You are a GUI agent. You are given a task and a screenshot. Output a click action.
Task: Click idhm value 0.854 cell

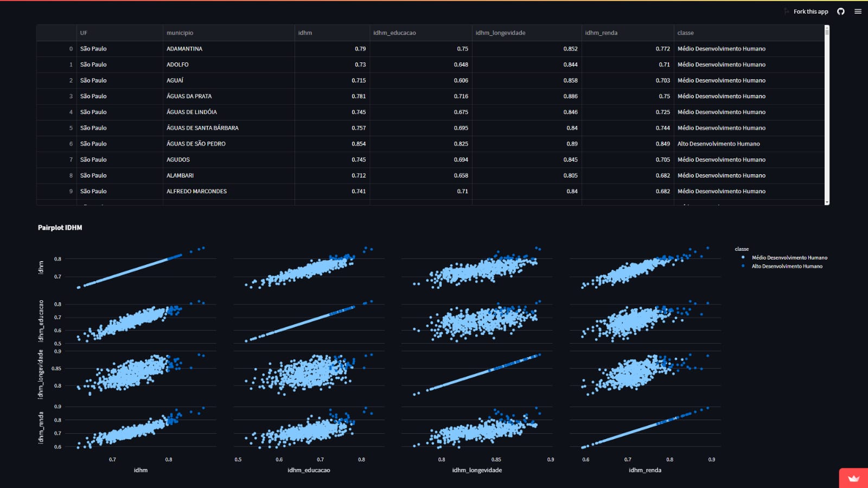(332, 144)
